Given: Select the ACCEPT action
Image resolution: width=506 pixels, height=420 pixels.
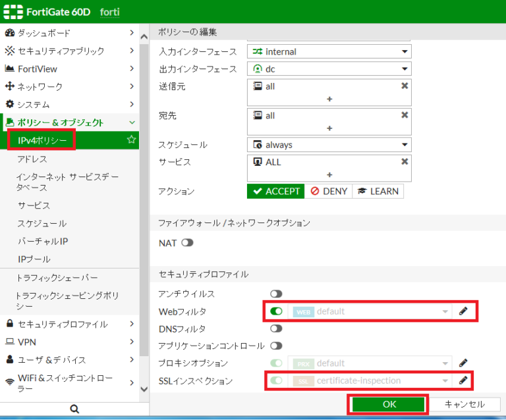Looking at the screenshot, I should (275, 191).
